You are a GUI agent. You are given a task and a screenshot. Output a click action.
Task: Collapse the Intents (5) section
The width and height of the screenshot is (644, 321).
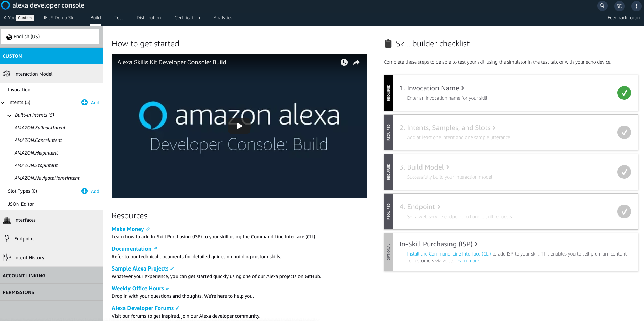click(3, 102)
